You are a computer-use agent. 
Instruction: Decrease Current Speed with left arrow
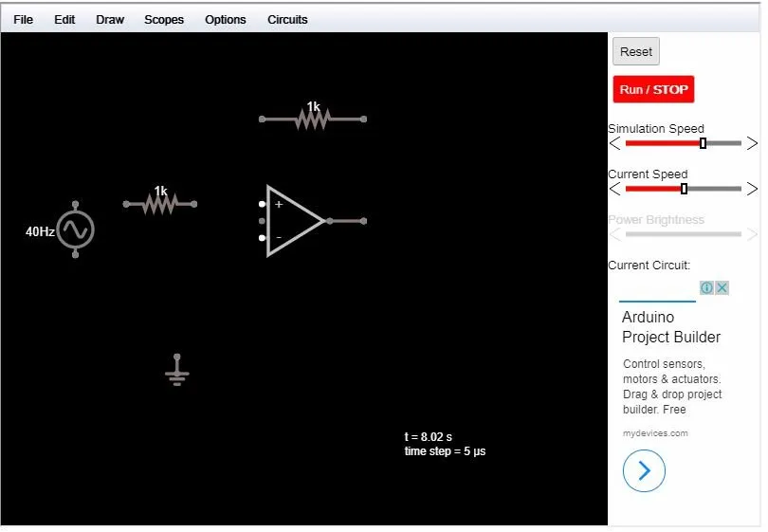click(x=615, y=189)
